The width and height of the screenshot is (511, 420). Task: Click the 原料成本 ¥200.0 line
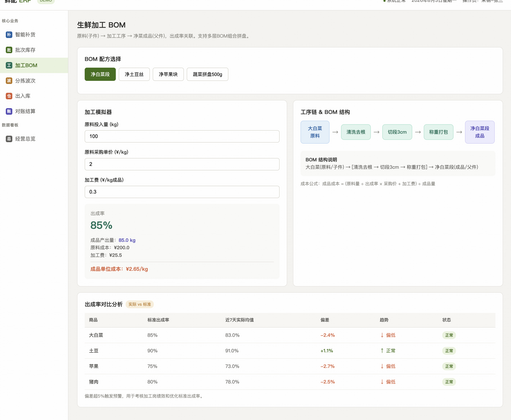[x=110, y=248]
